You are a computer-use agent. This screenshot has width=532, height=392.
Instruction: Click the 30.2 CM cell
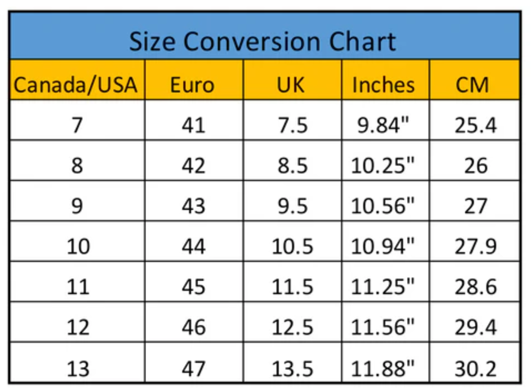click(474, 363)
